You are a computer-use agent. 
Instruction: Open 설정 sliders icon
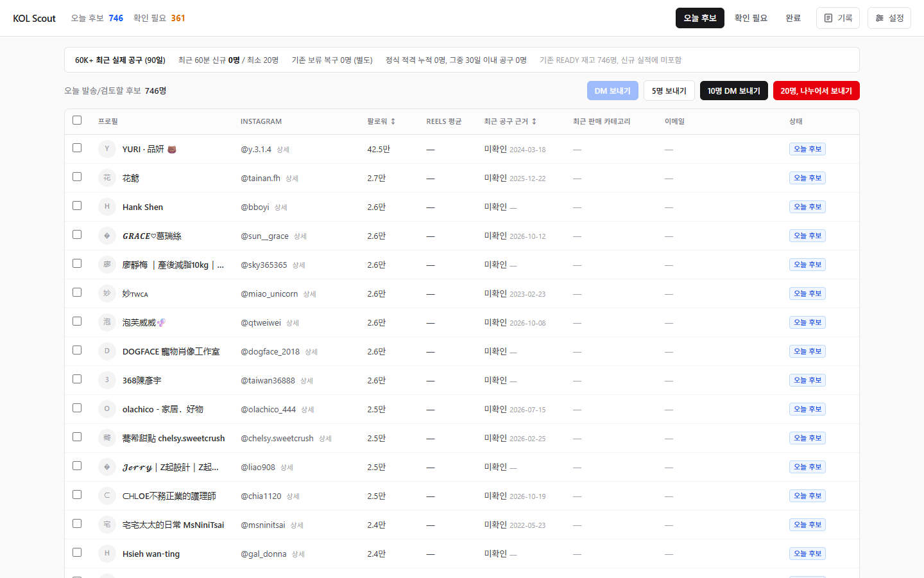click(x=880, y=18)
